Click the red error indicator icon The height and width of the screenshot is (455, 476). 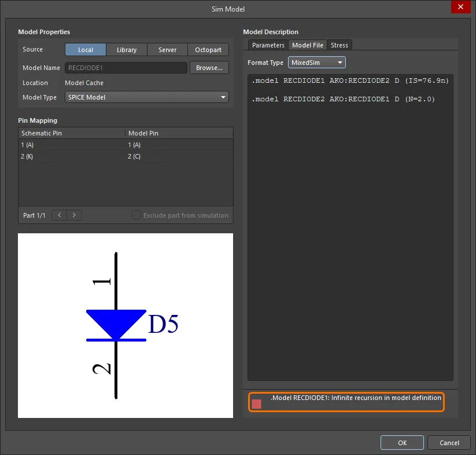tap(256, 404)
